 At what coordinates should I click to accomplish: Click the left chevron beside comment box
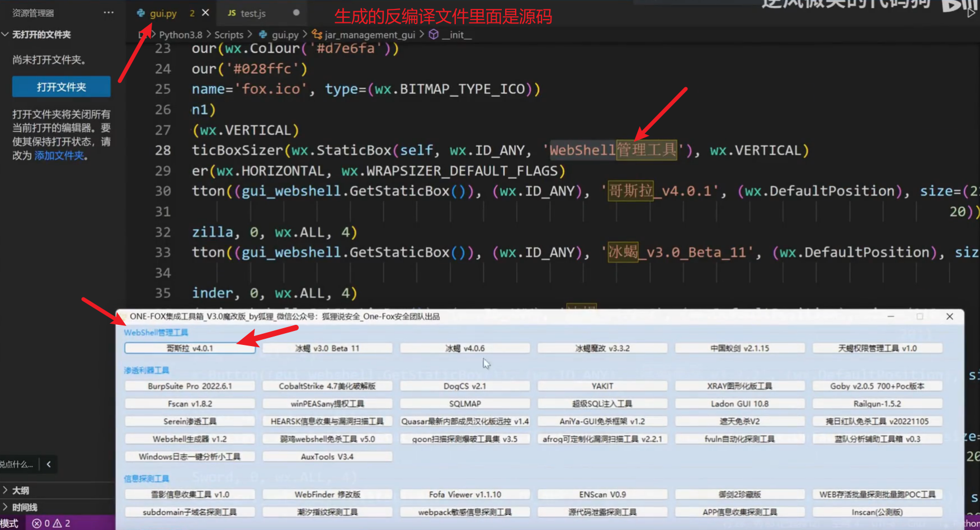click(x=49, y=464)
